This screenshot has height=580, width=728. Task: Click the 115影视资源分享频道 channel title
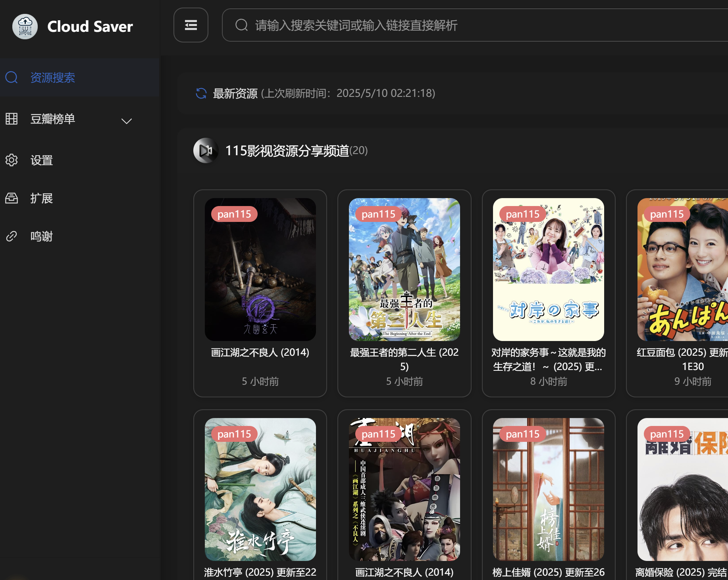[287, 150]
